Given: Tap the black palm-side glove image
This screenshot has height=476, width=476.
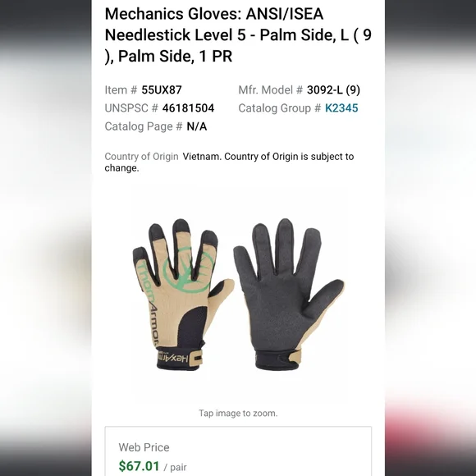Looking at the screenshot, I should click(289, 295).
